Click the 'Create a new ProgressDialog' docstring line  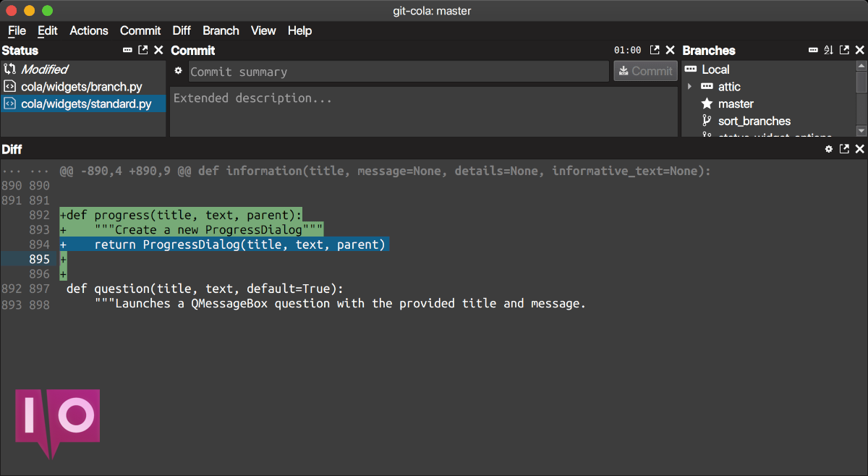(x=192, y=230)
